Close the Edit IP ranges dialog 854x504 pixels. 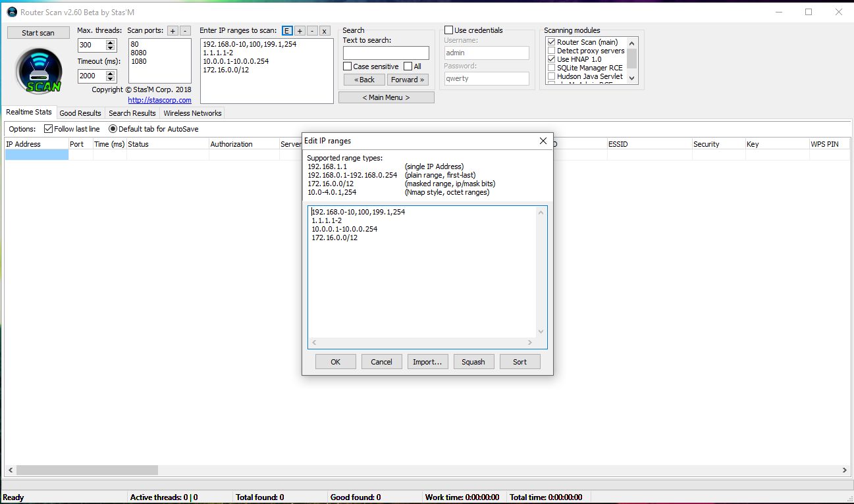pyautogui.click(x=543, y=141)
